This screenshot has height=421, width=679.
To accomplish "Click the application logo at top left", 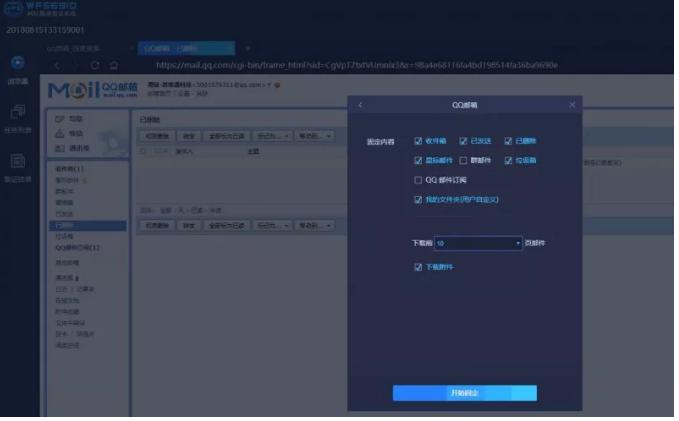I will tap(13, 8).
